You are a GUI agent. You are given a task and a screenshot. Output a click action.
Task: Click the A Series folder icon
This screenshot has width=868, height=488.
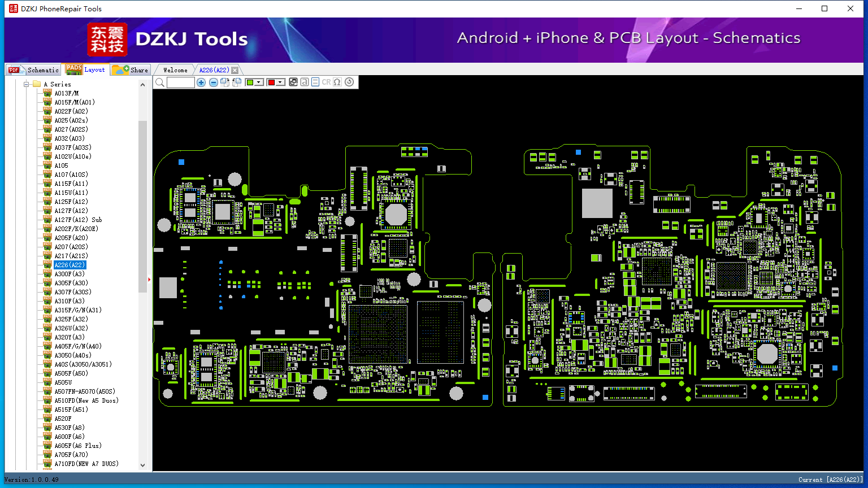click(37, 84)
